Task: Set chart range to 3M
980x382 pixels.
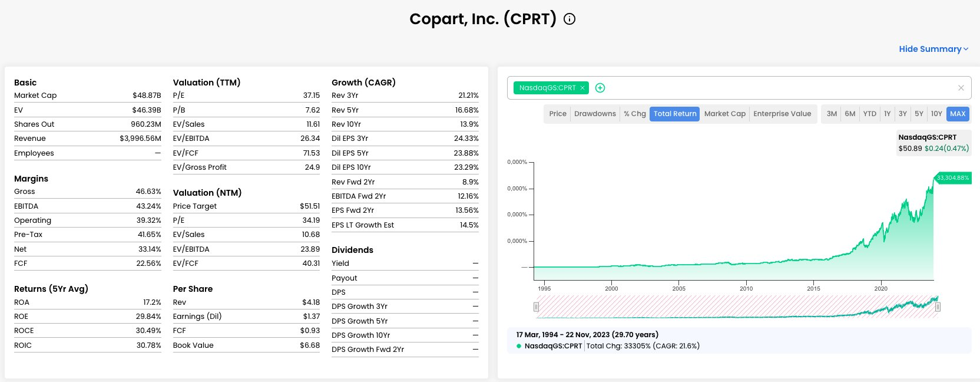Action: point(832,114)
